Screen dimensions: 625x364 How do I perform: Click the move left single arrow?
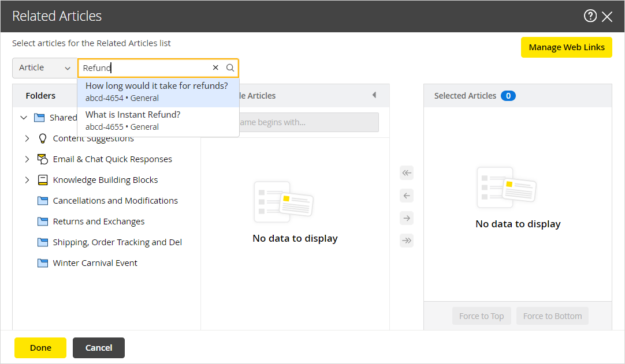pyautogui.click(x=407, y=196)
